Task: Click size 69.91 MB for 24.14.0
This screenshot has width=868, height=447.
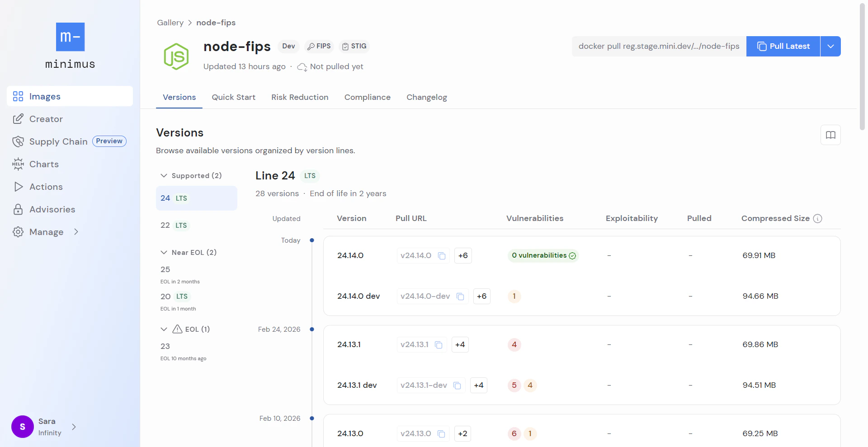Action: pos(759,255)
